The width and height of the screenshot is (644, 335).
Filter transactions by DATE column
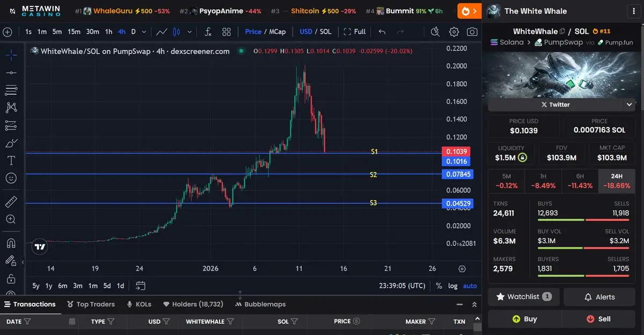click(x=27, y=322)
